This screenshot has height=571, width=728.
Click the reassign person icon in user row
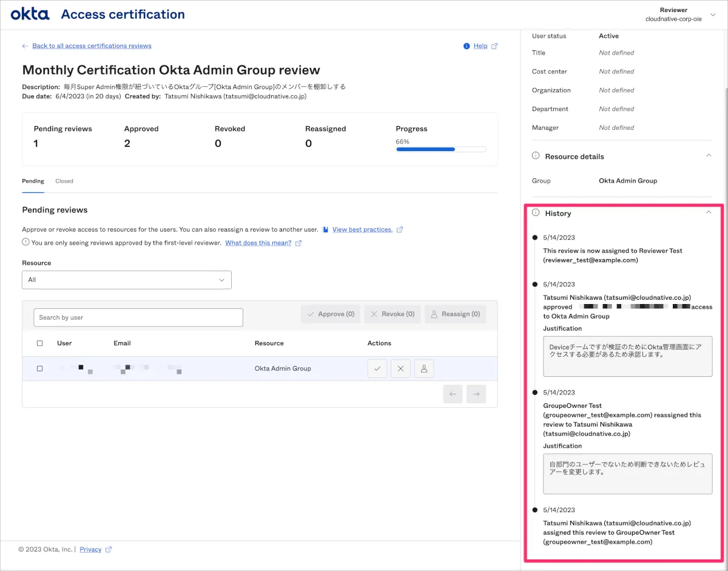coord(424,368)
